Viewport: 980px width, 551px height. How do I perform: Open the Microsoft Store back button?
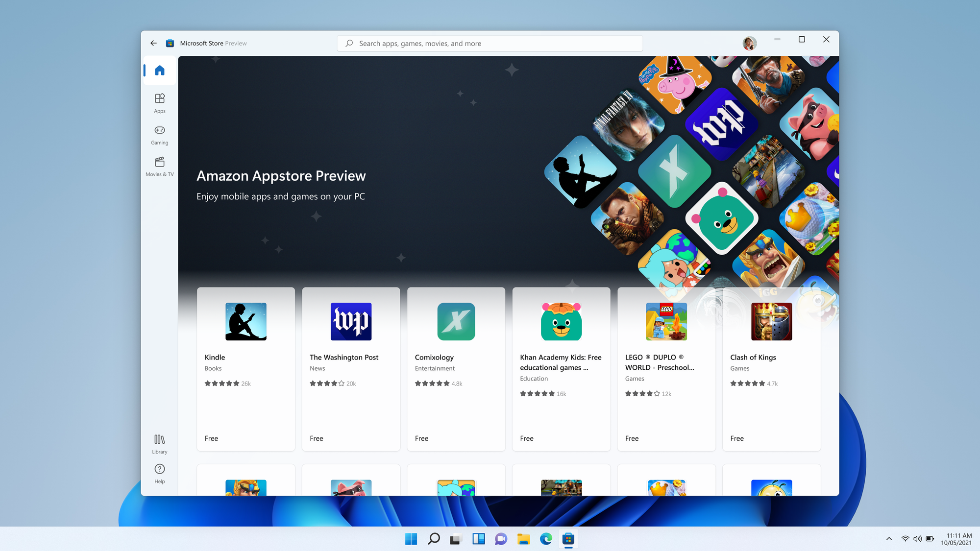[155, 43]
